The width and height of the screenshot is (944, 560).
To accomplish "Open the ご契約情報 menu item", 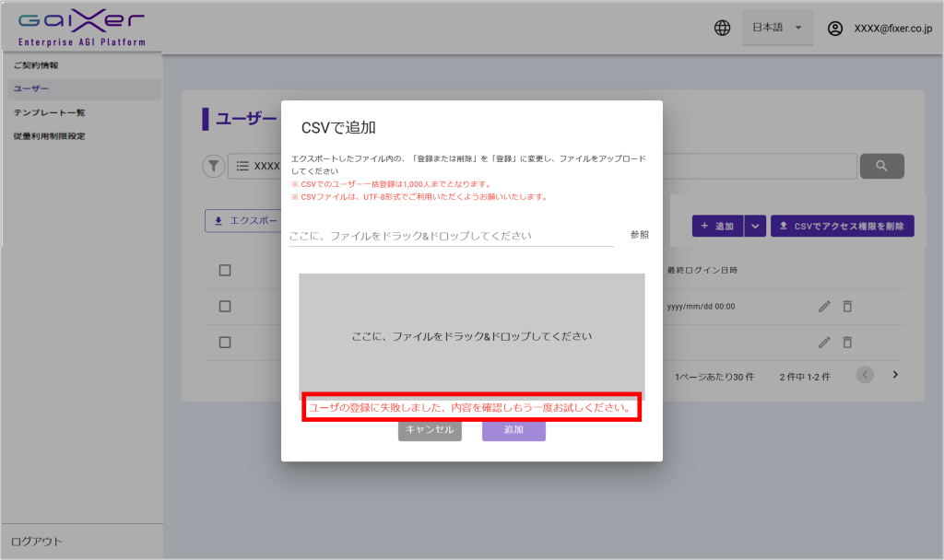I will (x=37, y=65).
